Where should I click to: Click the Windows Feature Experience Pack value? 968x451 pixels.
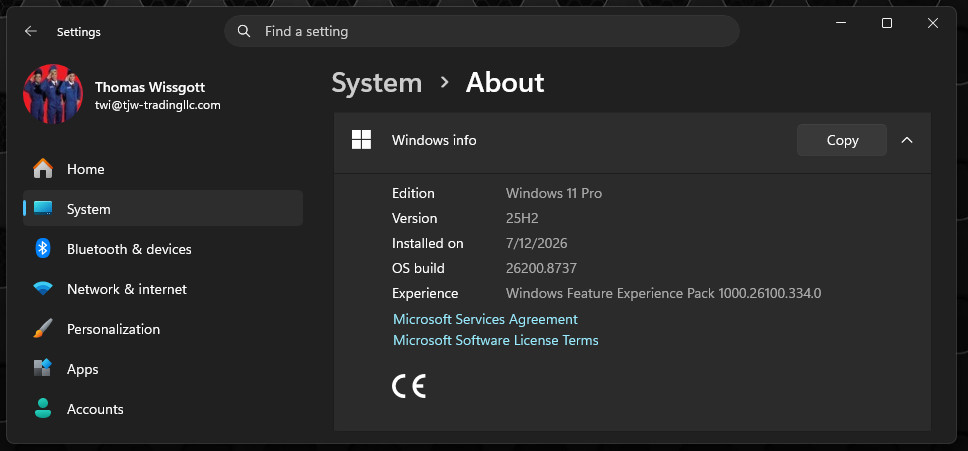coord(664,293)
